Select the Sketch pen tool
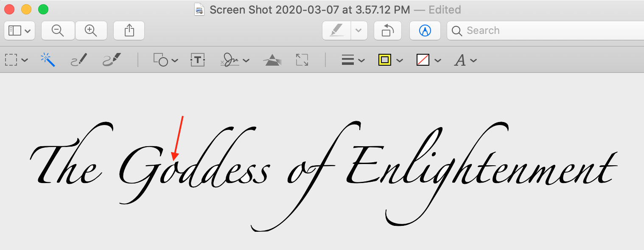The width and height of the screenshot is (644, 250). point(79,60)
